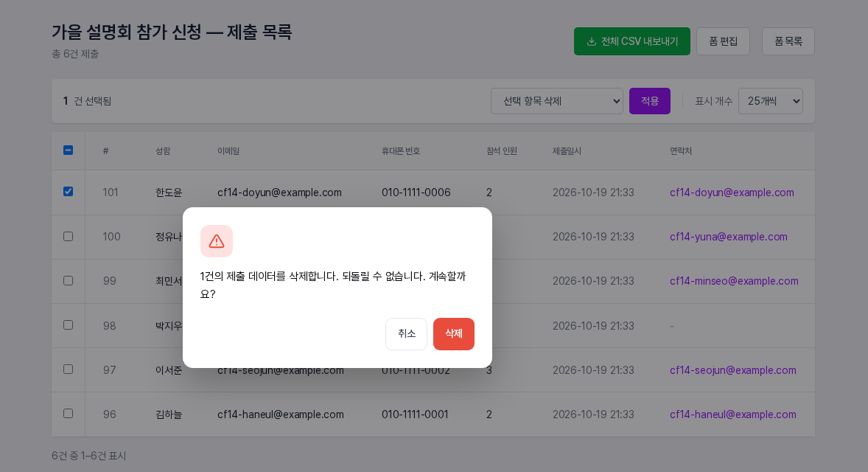Click the 휴대폰 번호 column header
Viewport: 868px width, 472px height.
pyautogui.click(x=401, y=151)
